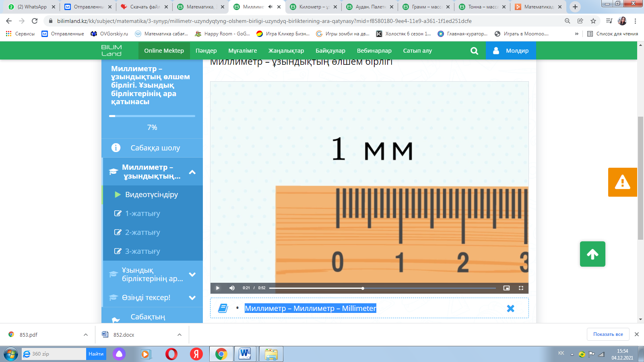The width and height of the screenshot is (644, 362).
Task: Close the vocabulary glossary box
Action: point(510,309)
